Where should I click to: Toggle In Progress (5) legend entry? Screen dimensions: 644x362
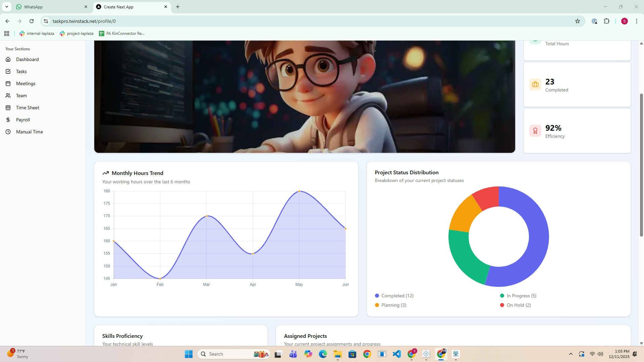pos(518,296)
